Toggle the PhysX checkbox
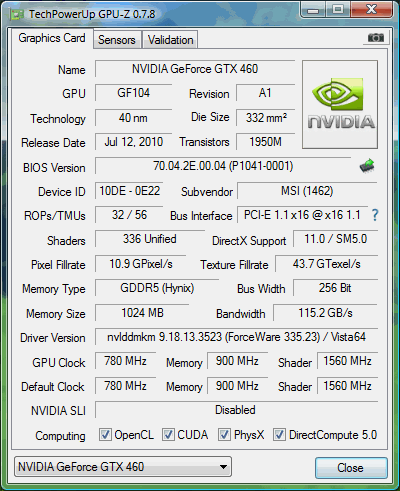The width and height of the screenshot is (400, 491). [x=224, y=435]
